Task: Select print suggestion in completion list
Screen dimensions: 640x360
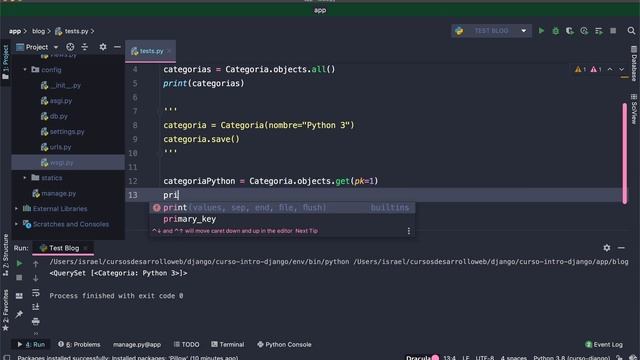Action: click(282, 207)
